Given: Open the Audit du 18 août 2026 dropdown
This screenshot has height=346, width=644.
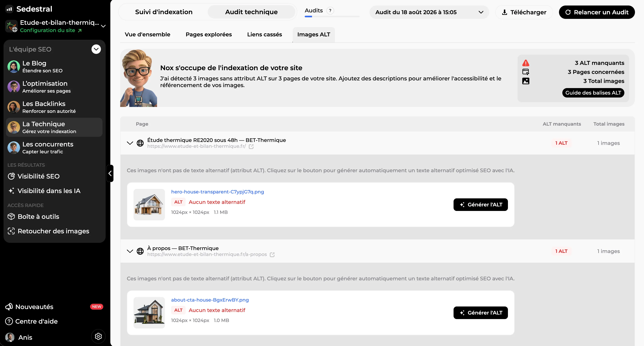Looking at the screenshot, I should (x=429, y=12).
